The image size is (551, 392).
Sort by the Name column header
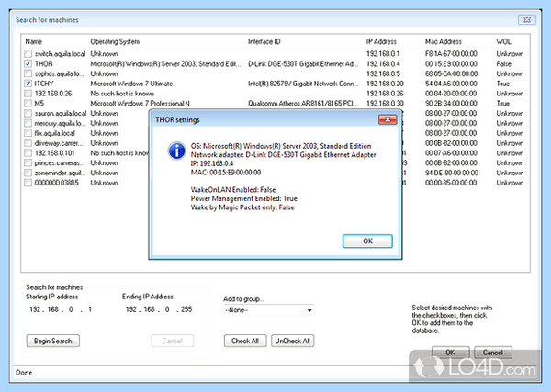[34, 41]
